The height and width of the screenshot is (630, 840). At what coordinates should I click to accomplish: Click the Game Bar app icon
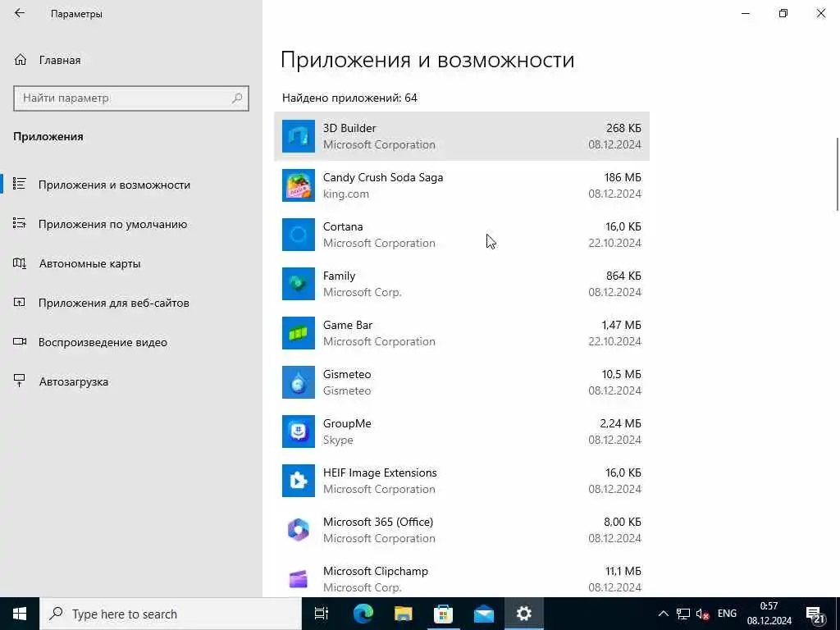(x=299, y=333)
